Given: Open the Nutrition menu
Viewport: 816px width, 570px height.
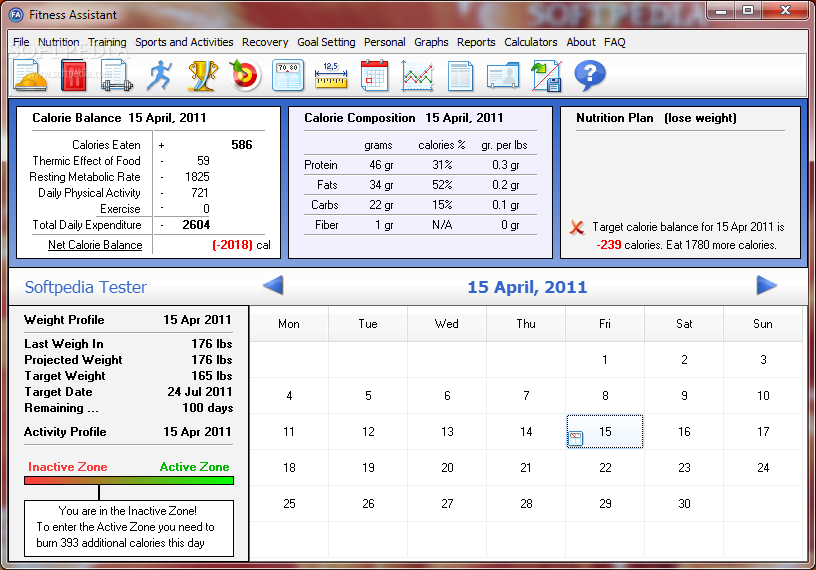Looking at the screenshot, I should click(x=59, y=42).
